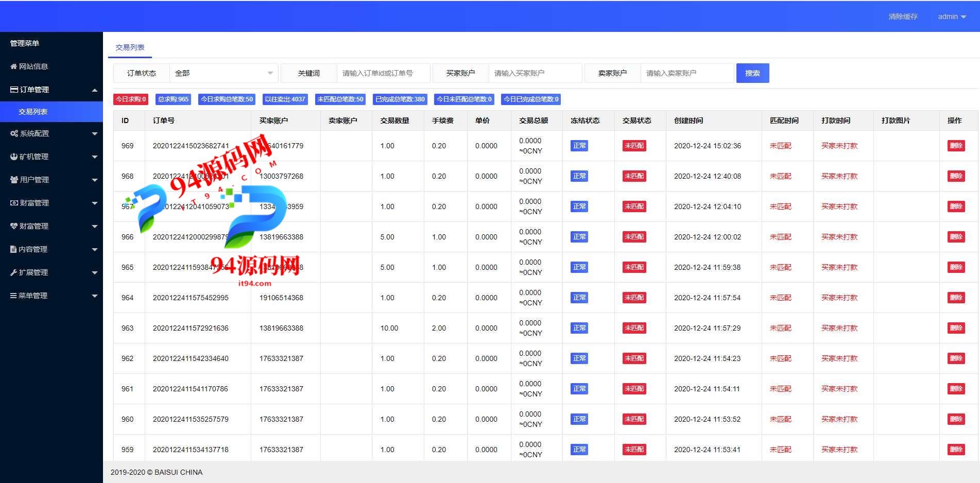
Task: Click the 订单管理 menu icon
Action: coord(14,90)
